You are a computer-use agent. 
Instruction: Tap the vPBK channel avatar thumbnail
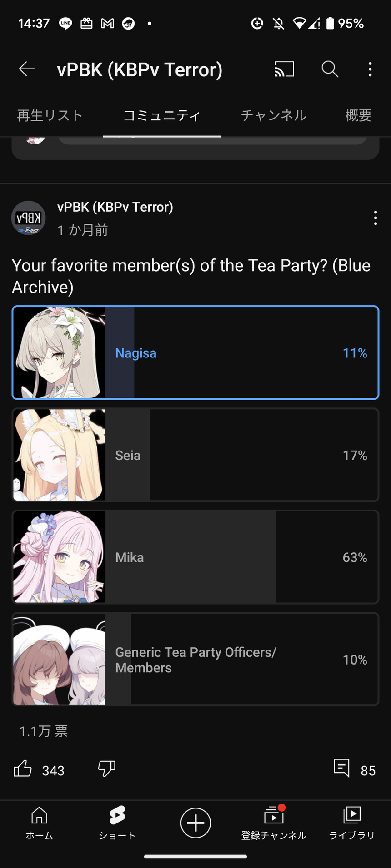[29, 218]
